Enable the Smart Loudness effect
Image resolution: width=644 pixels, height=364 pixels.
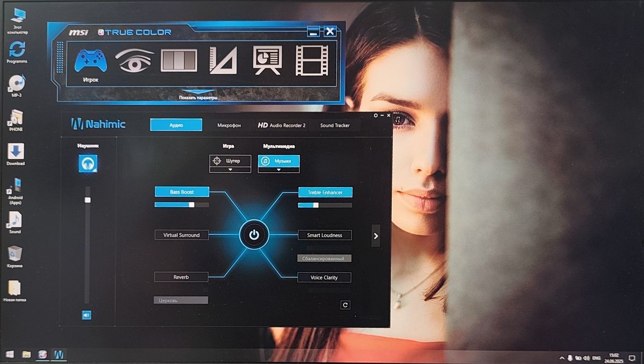click(325, 235)
